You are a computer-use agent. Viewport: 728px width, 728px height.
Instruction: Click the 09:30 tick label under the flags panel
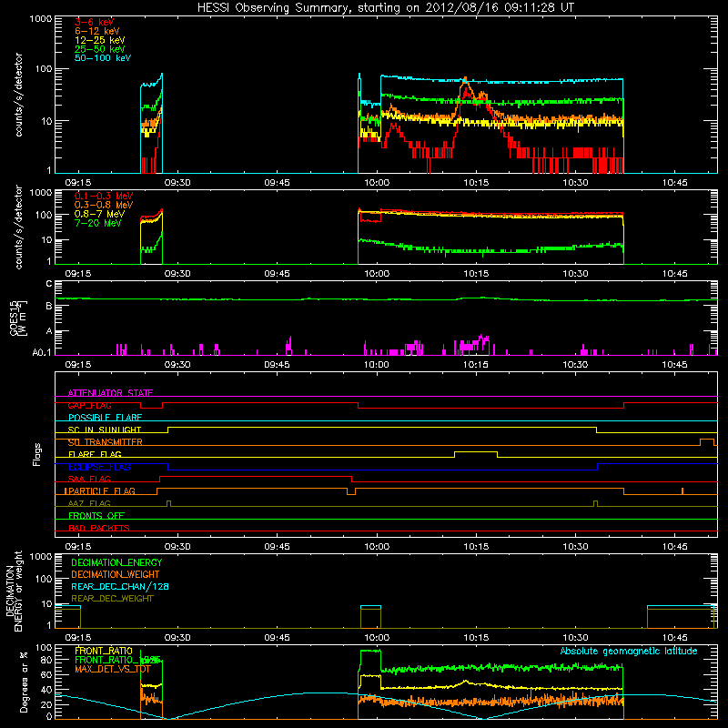(177, 547)
